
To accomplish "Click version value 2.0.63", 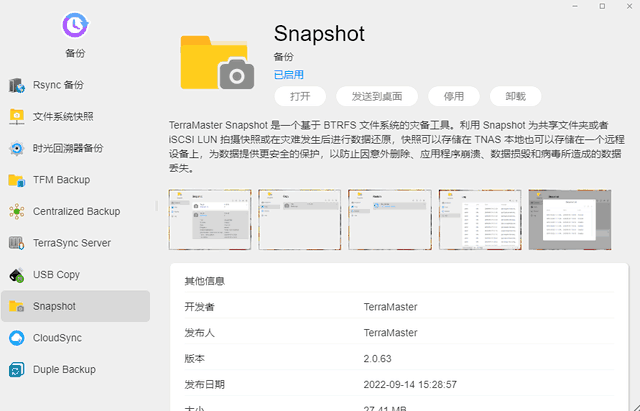I will pos(378,359).
